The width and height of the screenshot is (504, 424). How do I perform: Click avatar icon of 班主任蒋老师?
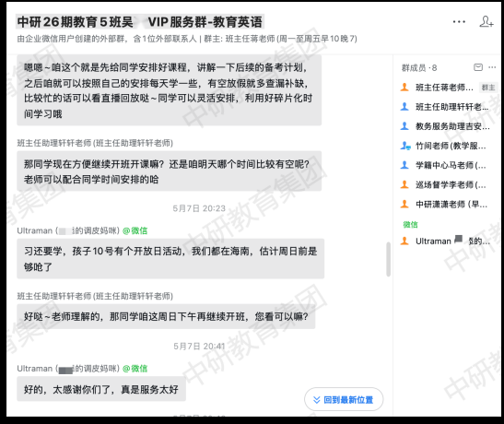point(404,88)
